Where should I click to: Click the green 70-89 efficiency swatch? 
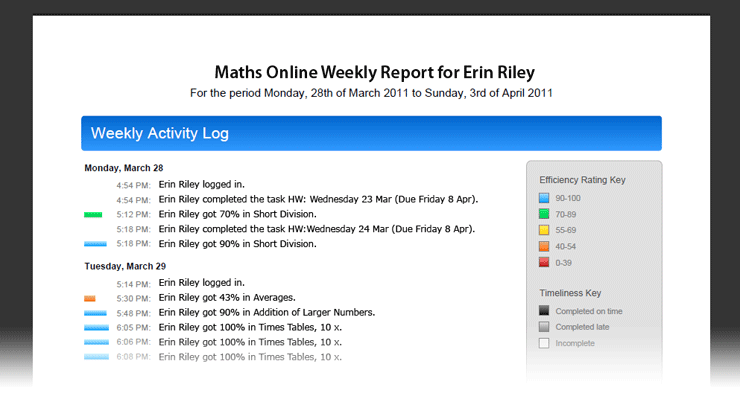pyautogui.click(x=544, y=214)
